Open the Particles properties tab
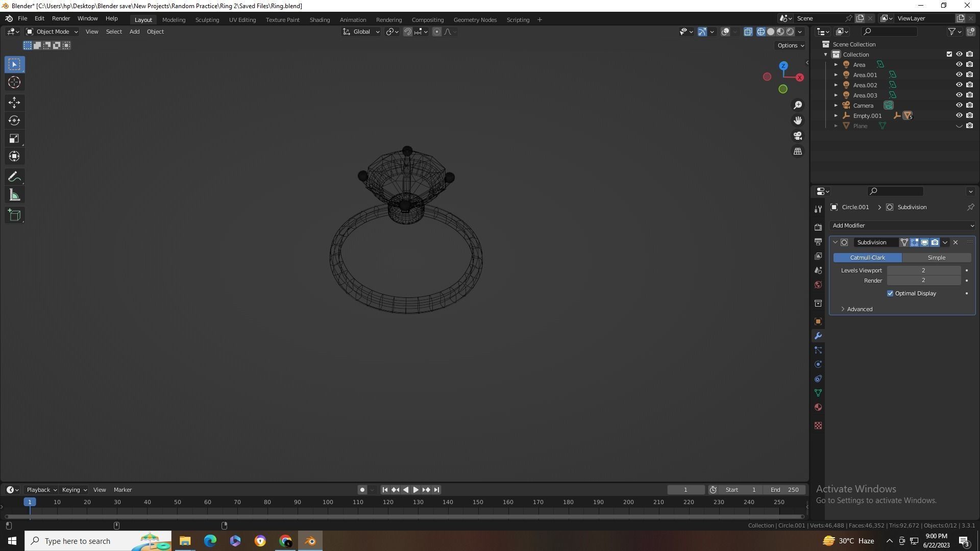 [x=818, y=350]
